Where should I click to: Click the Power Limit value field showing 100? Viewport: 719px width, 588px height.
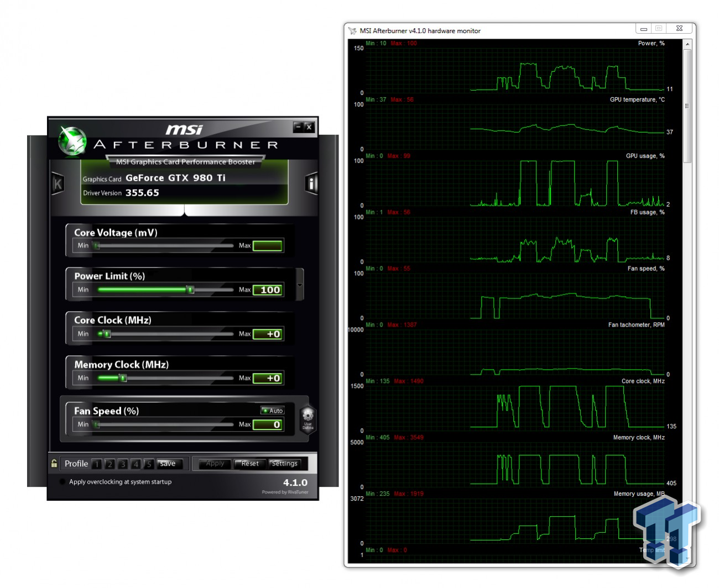click(x=268, y=290)
